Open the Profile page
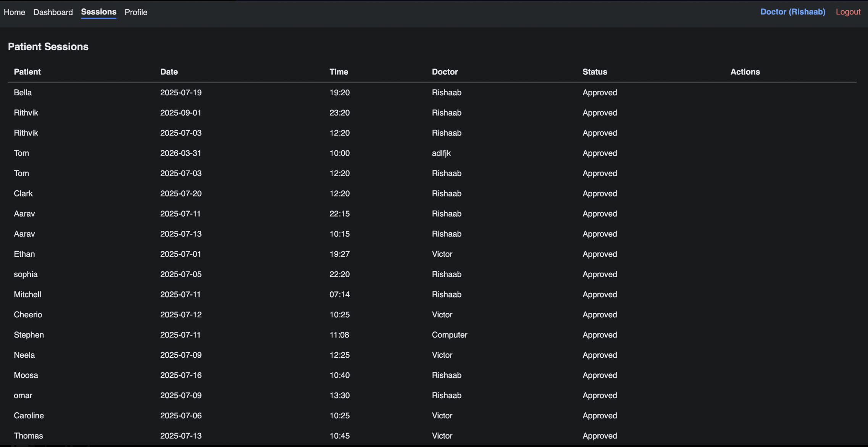868x447 pixels. click(136, 12)
